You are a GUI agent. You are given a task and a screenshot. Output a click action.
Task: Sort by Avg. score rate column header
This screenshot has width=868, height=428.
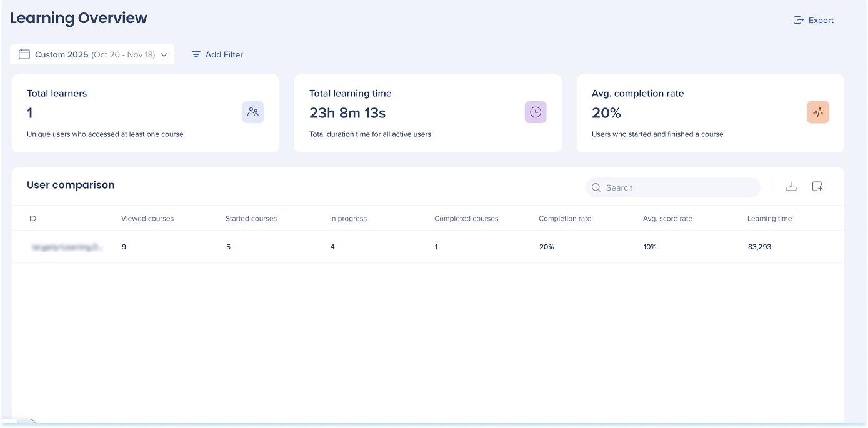click(667, 219)
